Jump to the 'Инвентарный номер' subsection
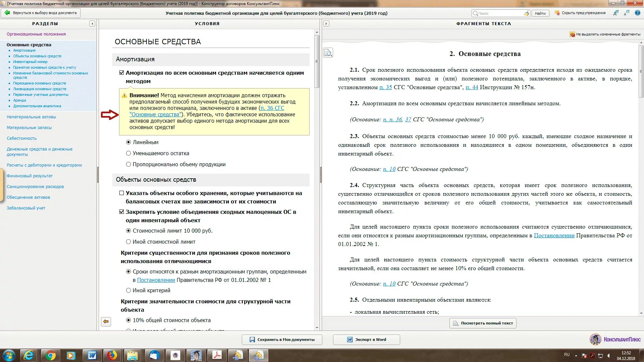 pyautogui.click(x=30, y=62)
